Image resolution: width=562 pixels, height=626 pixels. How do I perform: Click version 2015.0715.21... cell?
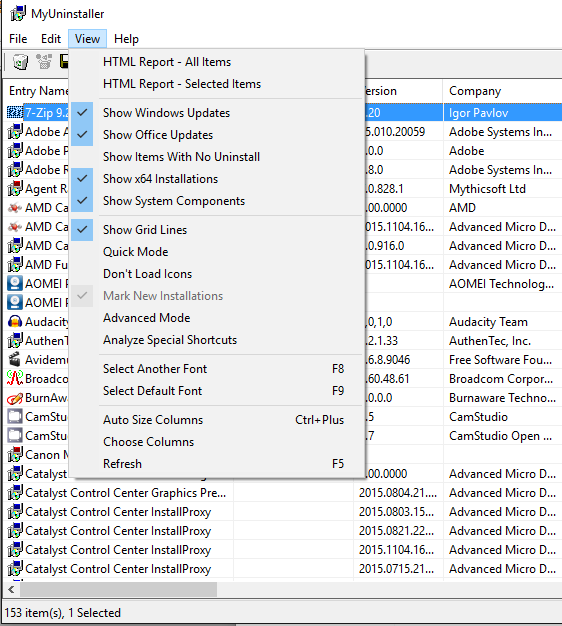pos(398,569)
